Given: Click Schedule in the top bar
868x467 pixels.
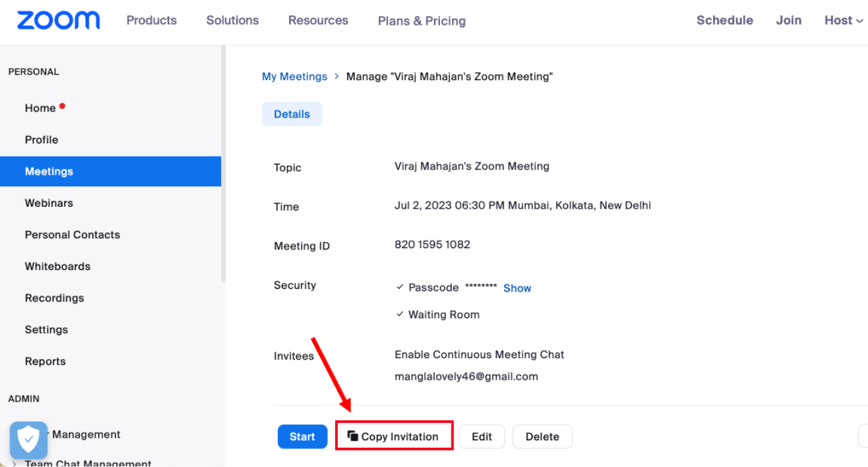Looking at the screenshot, I should (724, 20).
